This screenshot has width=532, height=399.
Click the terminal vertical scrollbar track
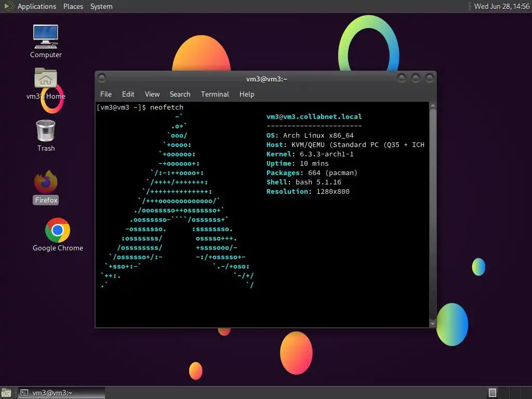click(x=433, y=215)
